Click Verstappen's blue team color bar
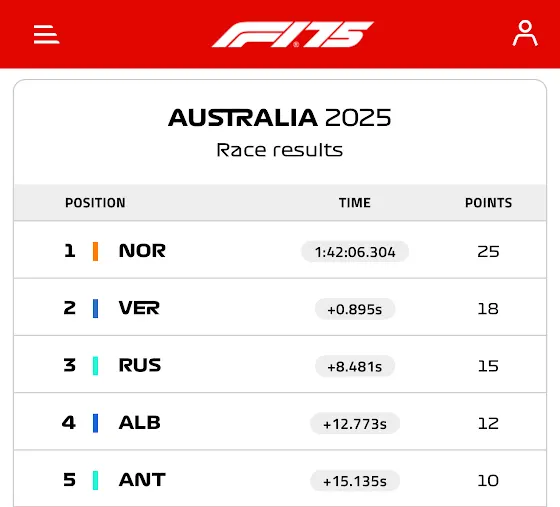Image resolution: width=560 pixels, height=507 pixels. (95, 308)
